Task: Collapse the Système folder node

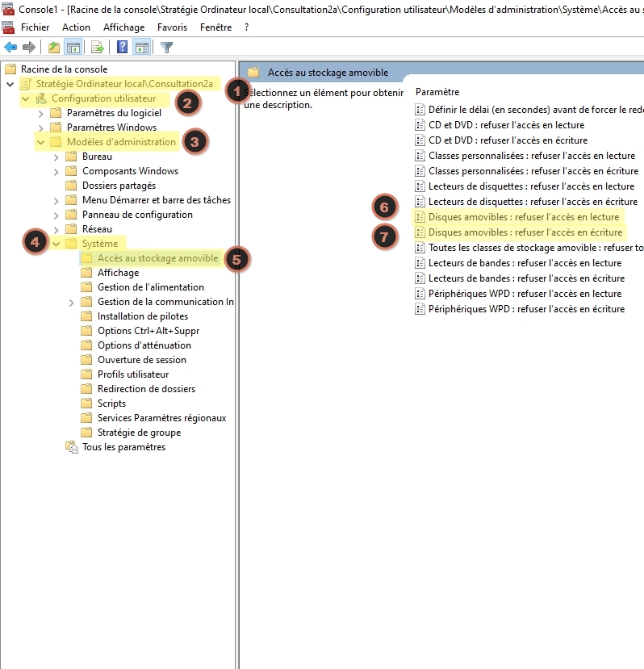Action: pyautogui.click(x=56, y=244)
